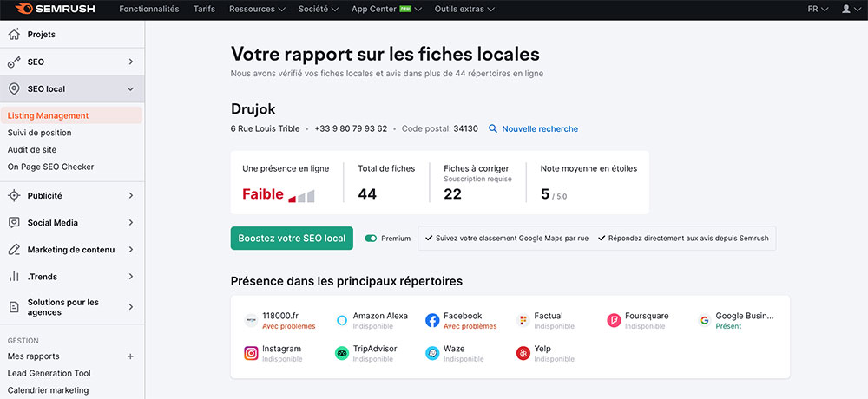Click the Solutions pour les agences document icon
This screenshot has width=868, height=399.
(15, 307)
